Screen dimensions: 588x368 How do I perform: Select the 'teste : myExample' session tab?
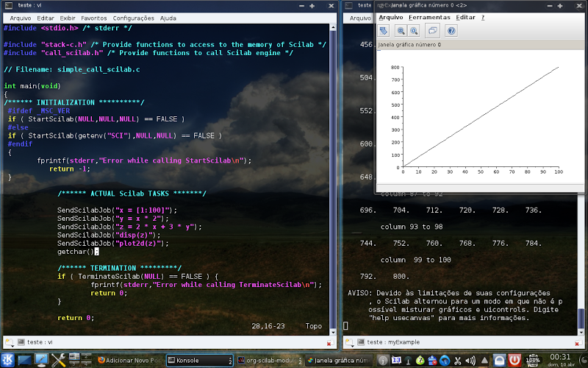click(389, 342)
